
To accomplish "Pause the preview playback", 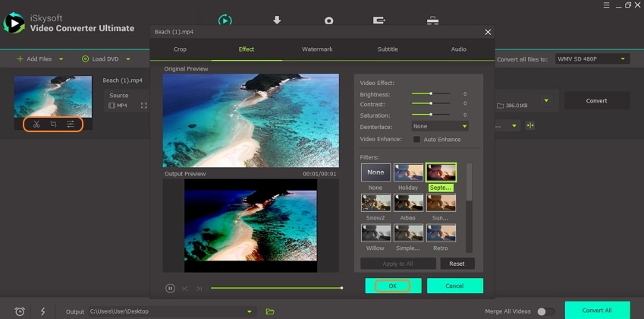I will (x=170, y=289).
